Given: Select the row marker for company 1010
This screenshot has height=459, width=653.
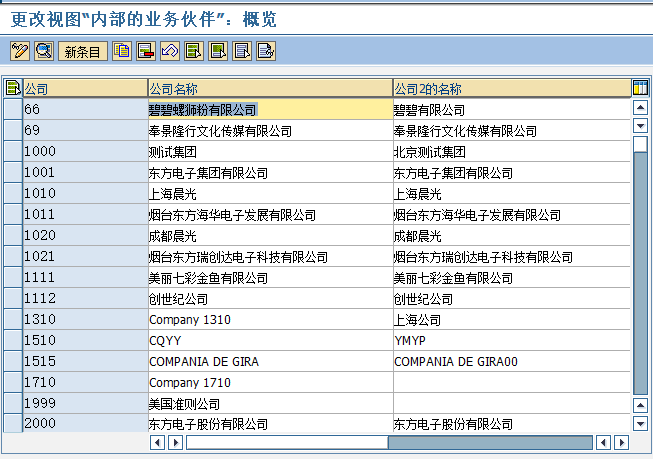Looking at the screenshot, I should coord(13,193).
